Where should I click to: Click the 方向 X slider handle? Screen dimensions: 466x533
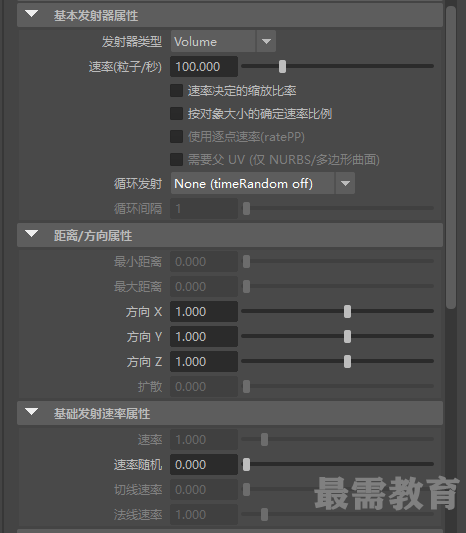pos(347,311)
